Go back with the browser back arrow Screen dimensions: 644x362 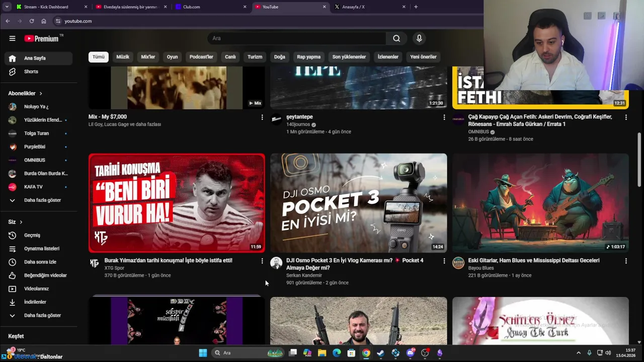(x=8, y=21)
